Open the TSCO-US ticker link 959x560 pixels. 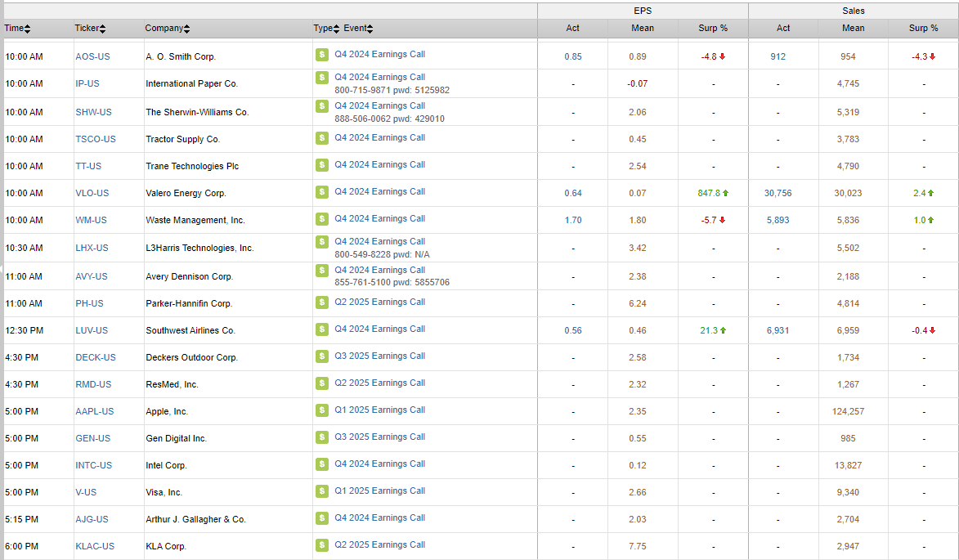96,139
